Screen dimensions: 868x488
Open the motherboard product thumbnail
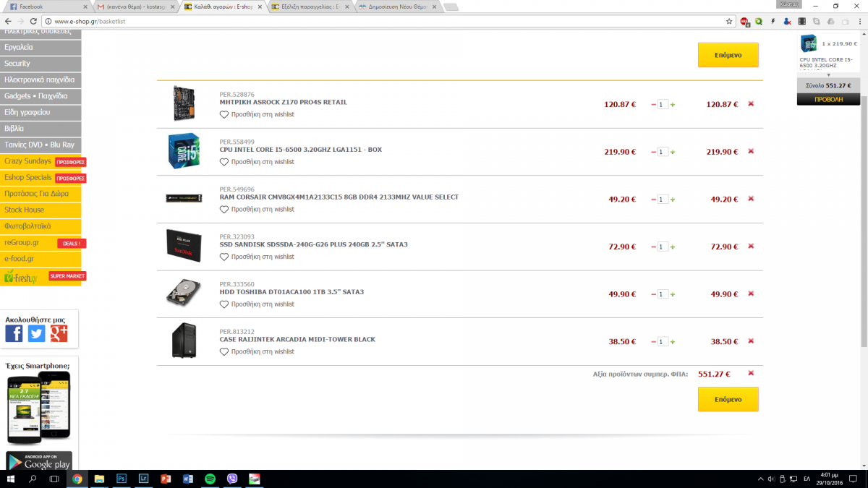[x=184, y=103]
